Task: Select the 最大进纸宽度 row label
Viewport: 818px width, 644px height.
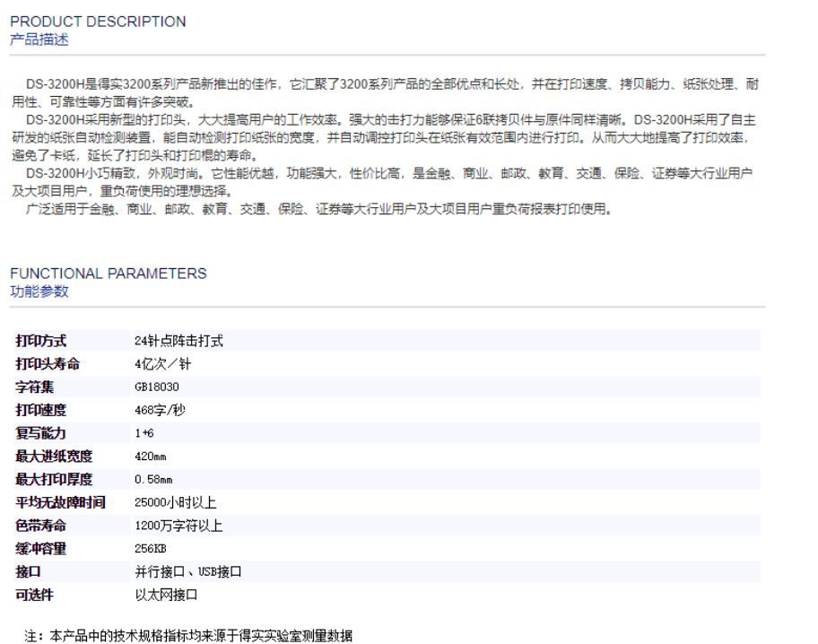Action: coord(54,457)
